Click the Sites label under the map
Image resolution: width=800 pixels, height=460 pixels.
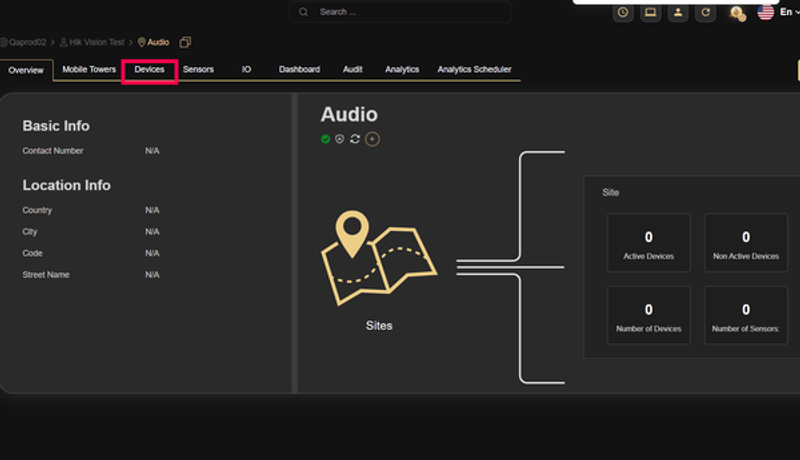pos(379,325)
